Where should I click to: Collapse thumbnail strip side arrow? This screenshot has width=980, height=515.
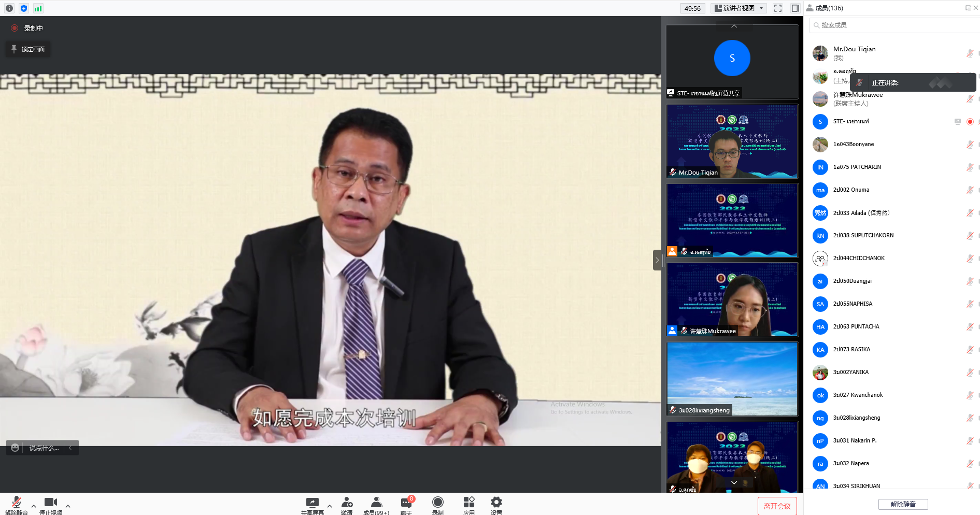pyautogui.click(x=657, y=260)
